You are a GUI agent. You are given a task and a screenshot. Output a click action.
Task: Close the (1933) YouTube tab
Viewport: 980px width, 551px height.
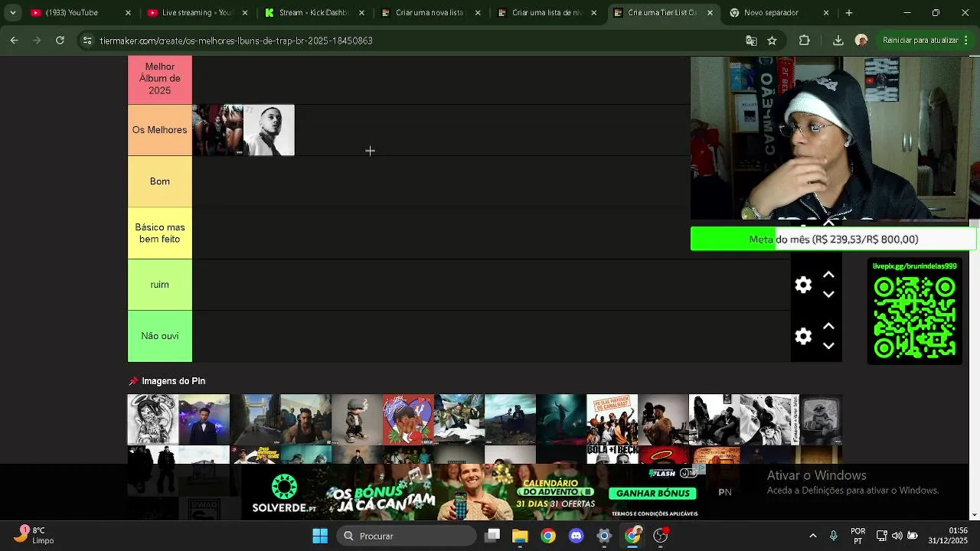click(x=128, y=13)
